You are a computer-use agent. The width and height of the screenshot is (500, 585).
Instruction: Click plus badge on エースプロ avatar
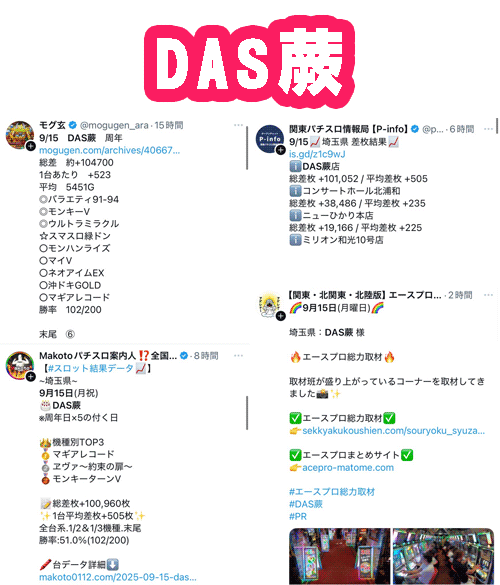point(281,316)
